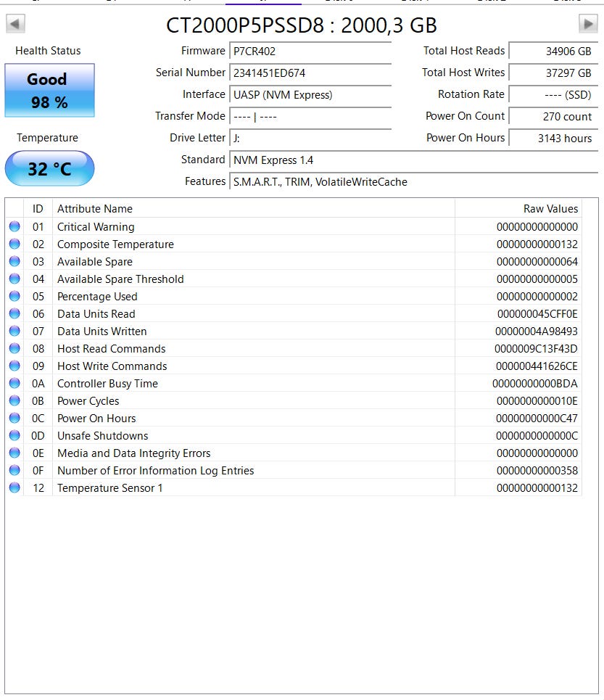Click the Raw Values column header

518,208
